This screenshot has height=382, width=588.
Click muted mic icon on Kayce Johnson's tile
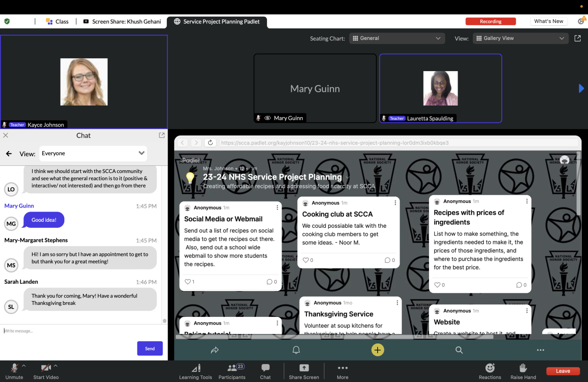tap(5, 125)
